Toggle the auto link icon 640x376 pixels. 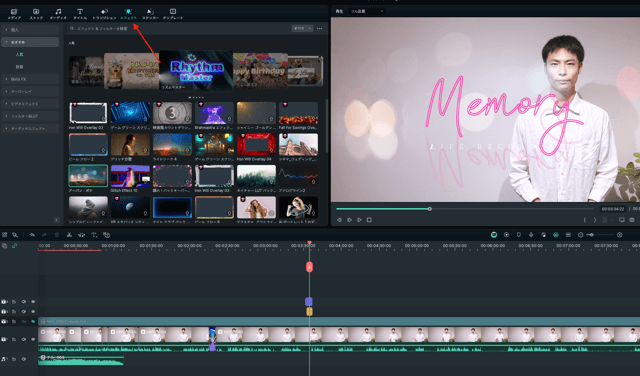15,246
